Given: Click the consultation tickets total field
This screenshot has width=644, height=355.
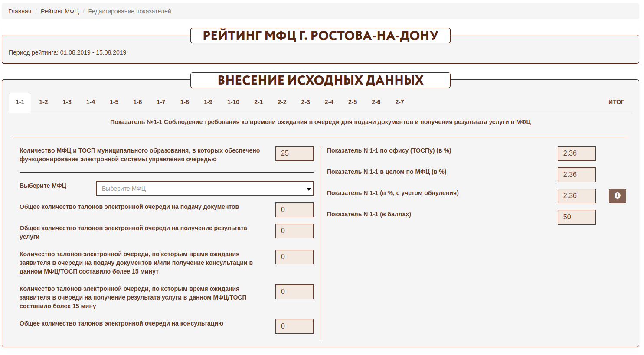Looking at the screenshot, I should 294,326.
